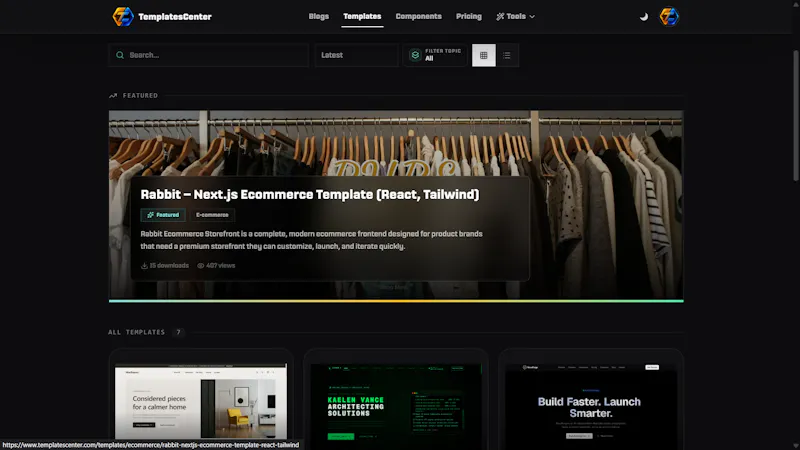The height and width of the screenshot is (450, 800).
Task: Click the FEATURED section heading
Action: click(x=140, y=95)
